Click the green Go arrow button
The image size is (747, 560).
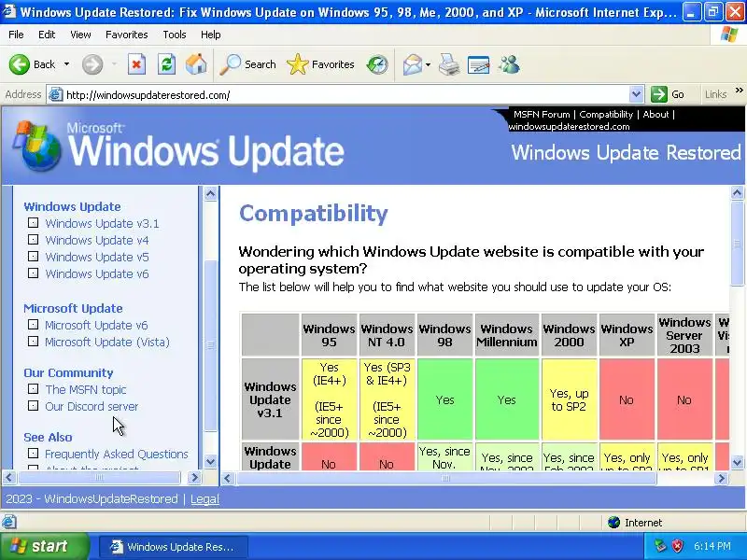point(659,94)
